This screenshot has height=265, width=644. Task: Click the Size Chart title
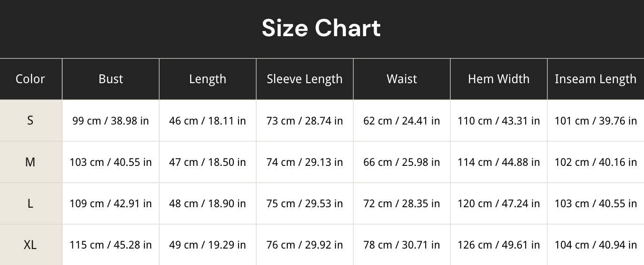tap(321, 28)
